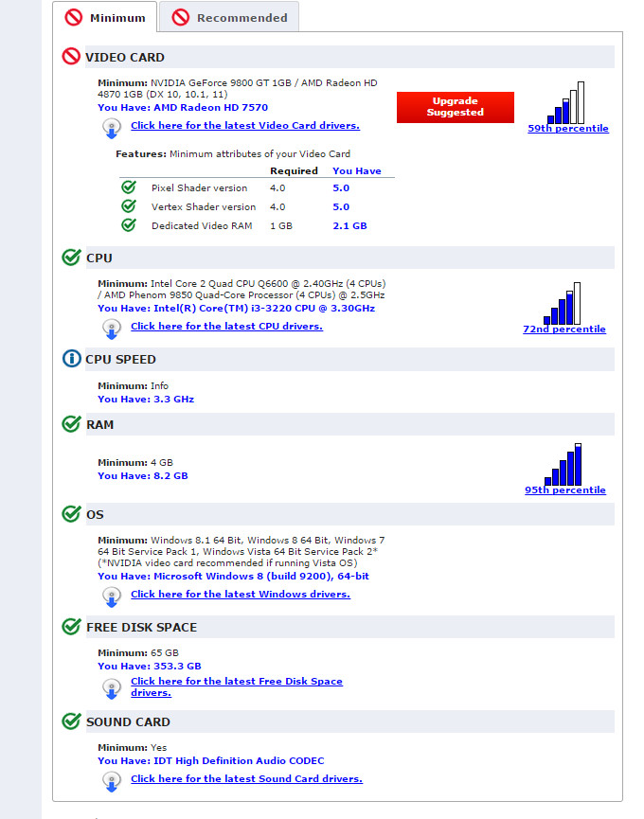The image size is (644, 819).
Task: Follow the latest Sound Card drivers link
Action: point(246,778)
